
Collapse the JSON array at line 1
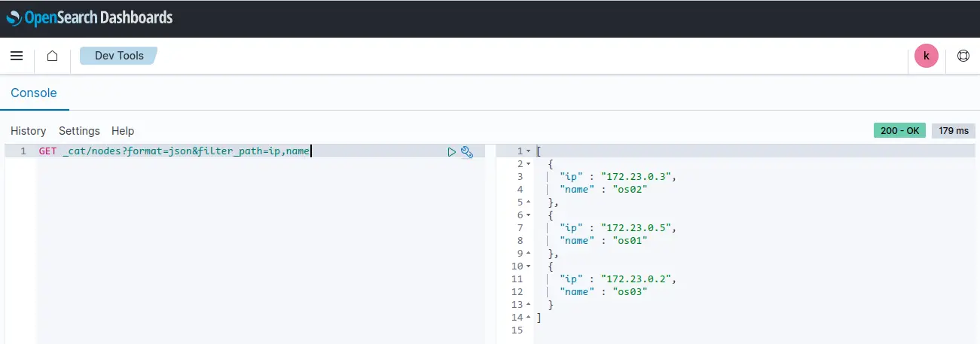(528, 151)
